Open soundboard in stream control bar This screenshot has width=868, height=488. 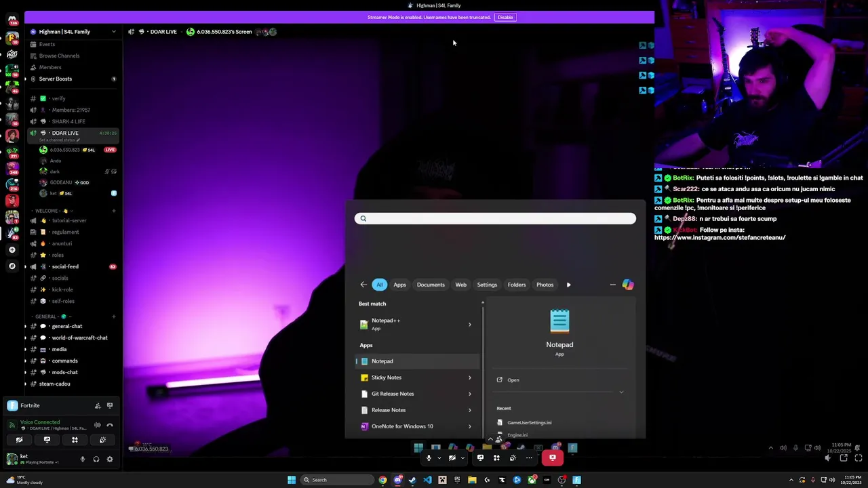513,457
